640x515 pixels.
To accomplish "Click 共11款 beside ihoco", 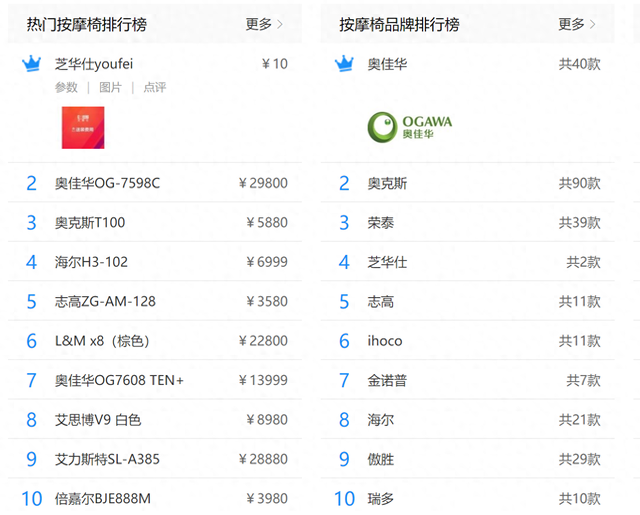I will [580, 341].
